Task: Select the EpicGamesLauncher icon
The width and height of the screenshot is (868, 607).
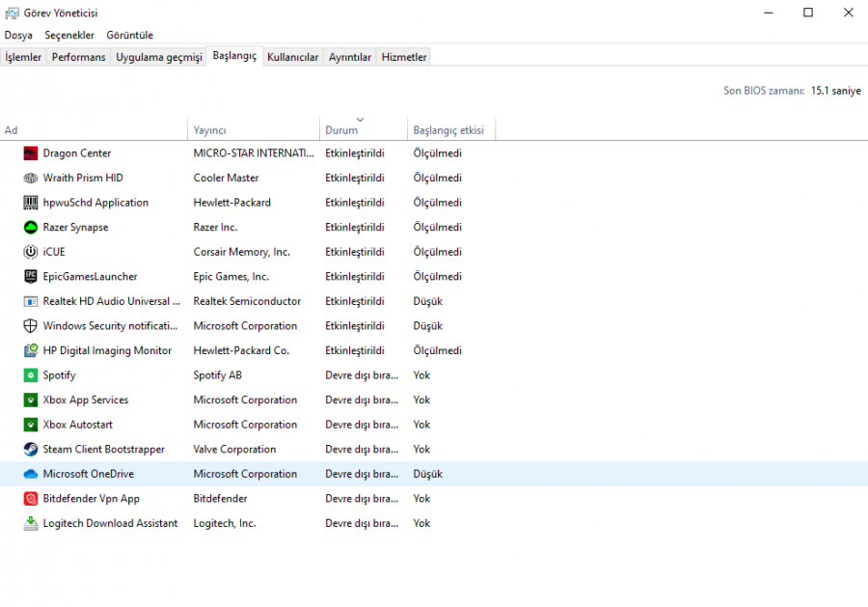Action: coord(30,277)
